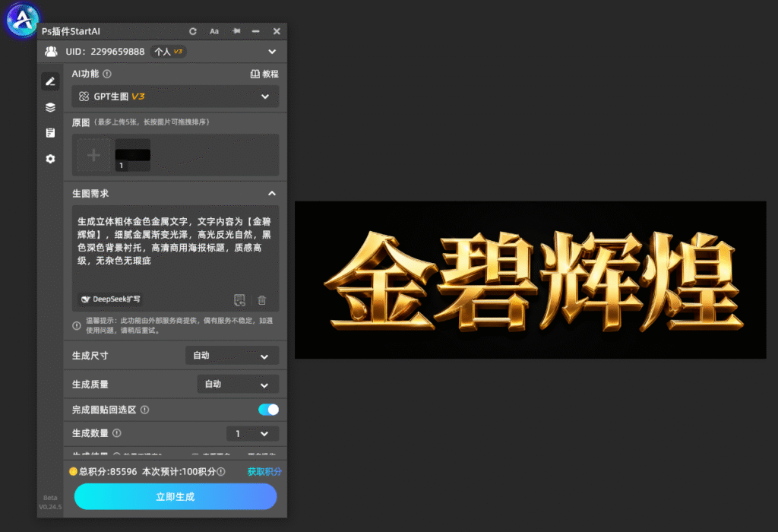Open the Aa font size option
Image resolution: width=778 pixels, height=532 pixels.
pos(214,31)
